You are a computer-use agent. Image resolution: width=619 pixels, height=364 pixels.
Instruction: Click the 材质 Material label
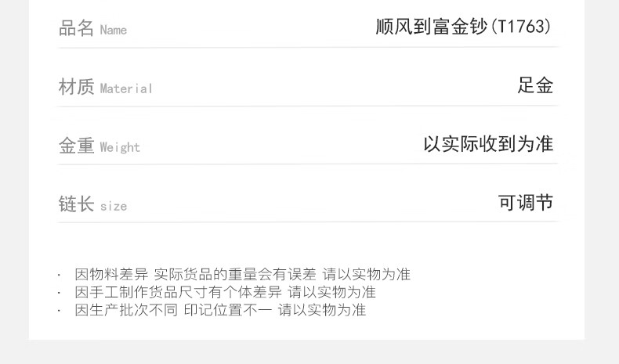pyautogui.click(x=106, y=87)
